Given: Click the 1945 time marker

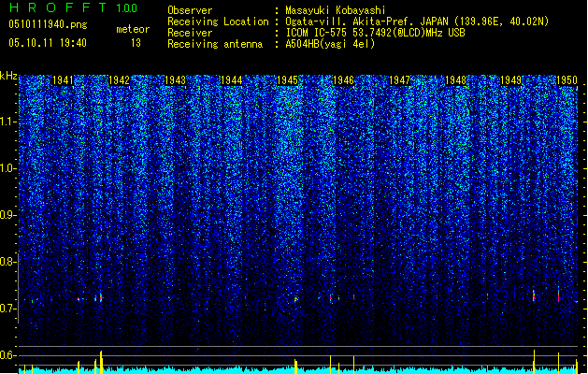Looking at the screenshot, I should (x=287, y=80).
